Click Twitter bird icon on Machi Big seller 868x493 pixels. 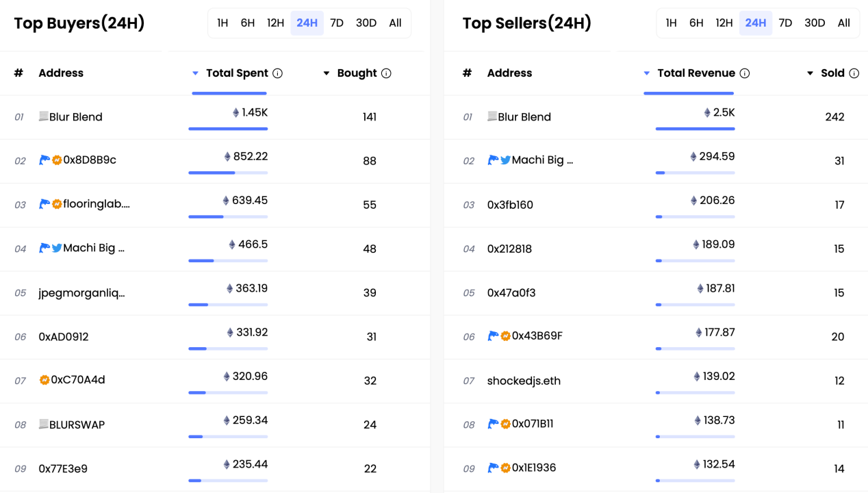pyautogui.click(x=505, y=160)
